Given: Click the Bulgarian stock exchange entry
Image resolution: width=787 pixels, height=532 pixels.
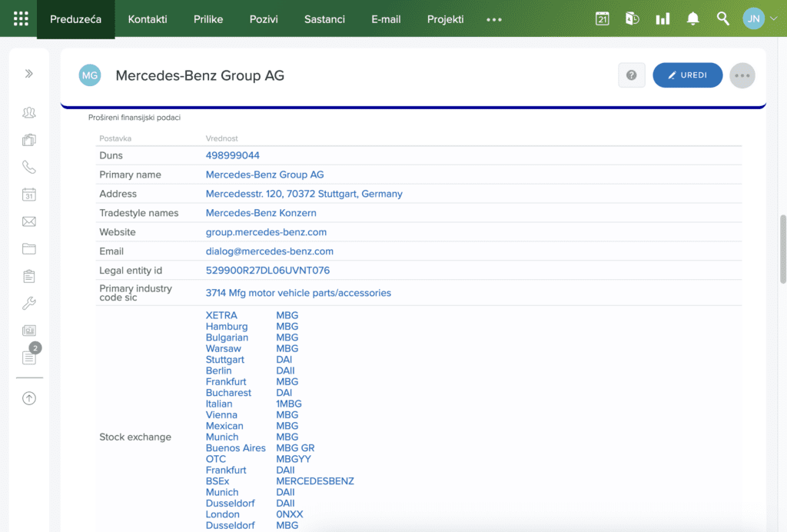Looking at the screenshot, I should [227, 337].
